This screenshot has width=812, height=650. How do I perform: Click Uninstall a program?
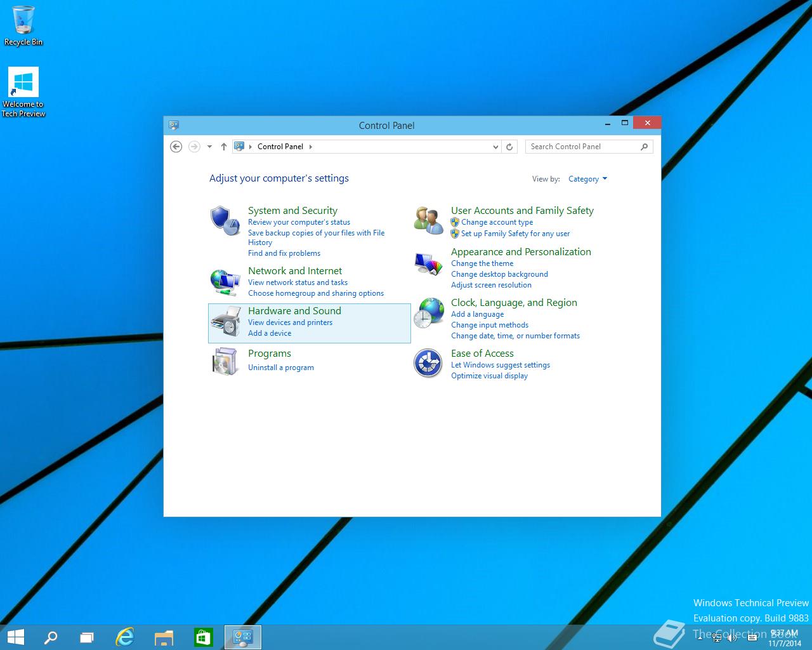pos(281,368)
